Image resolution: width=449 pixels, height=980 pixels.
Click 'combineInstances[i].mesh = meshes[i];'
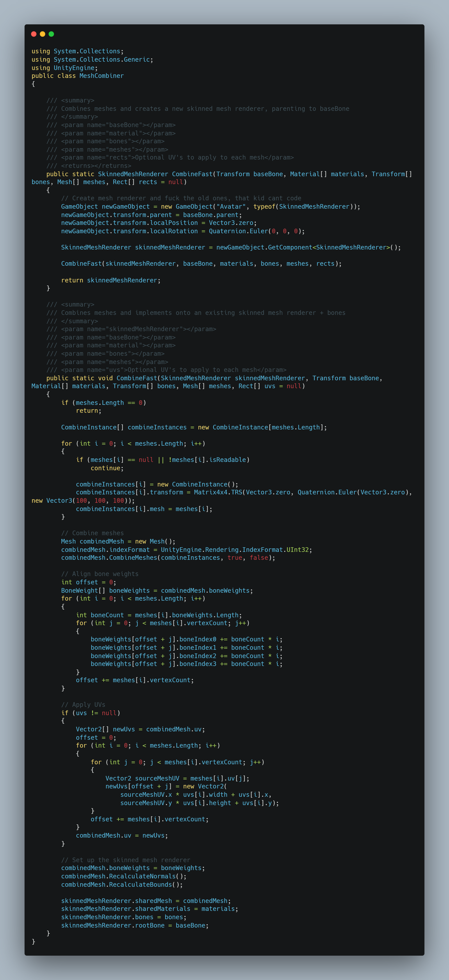tap(144, 509)
